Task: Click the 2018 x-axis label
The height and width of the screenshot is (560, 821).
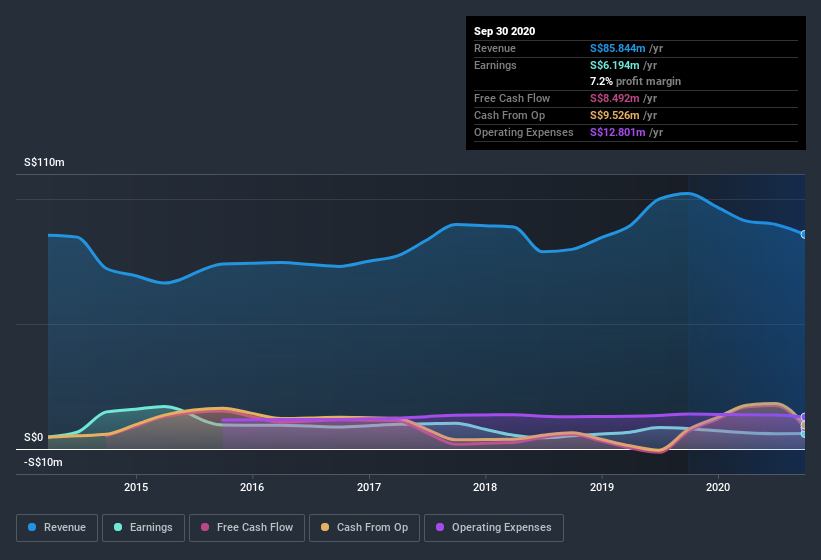Action: 485,487
